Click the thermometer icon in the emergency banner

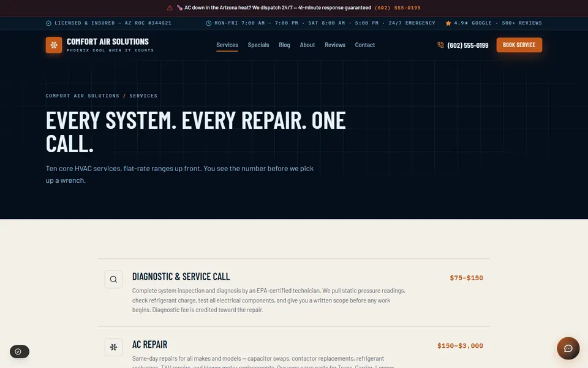point(179,8)
